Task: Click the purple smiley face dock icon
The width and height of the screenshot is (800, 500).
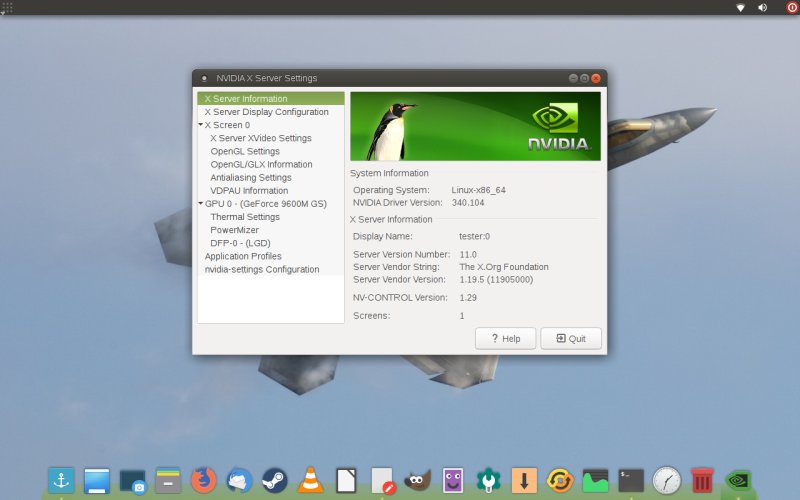Action: (453, 481)
